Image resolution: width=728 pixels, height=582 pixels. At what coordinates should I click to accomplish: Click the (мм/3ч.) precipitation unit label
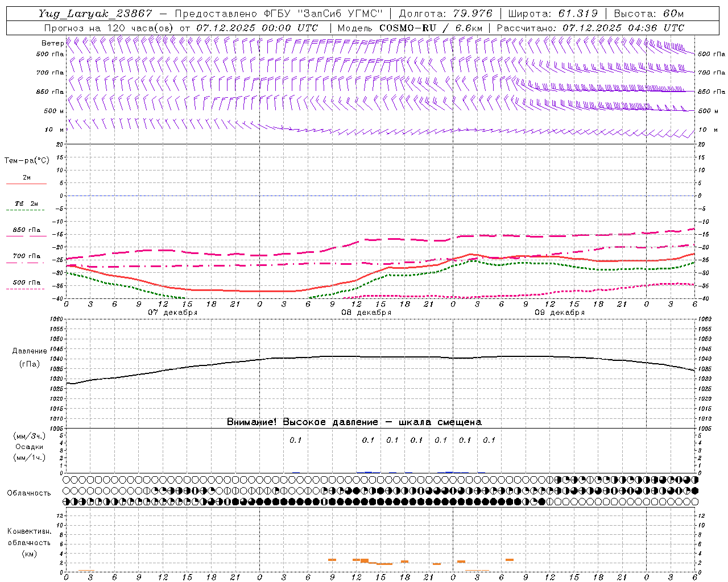30,436
